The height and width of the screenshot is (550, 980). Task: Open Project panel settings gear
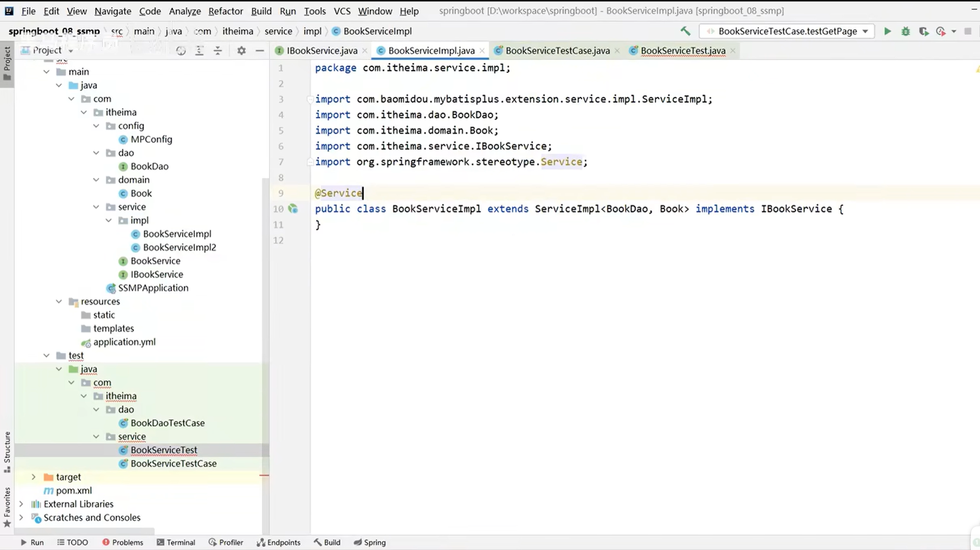click(241, 50)
